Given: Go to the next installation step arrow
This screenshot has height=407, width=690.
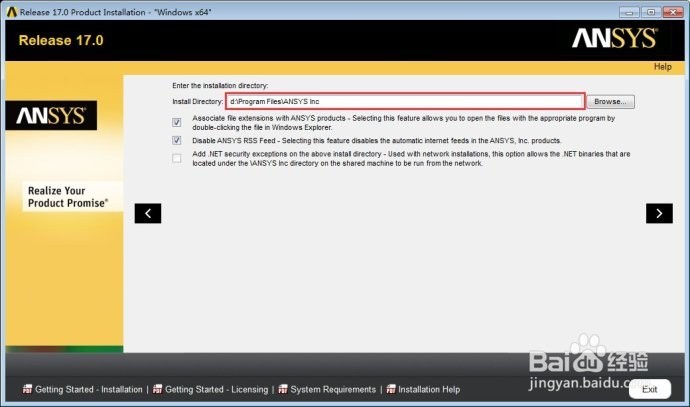Looking at the screenshot, I should click(x=659, y=213).
